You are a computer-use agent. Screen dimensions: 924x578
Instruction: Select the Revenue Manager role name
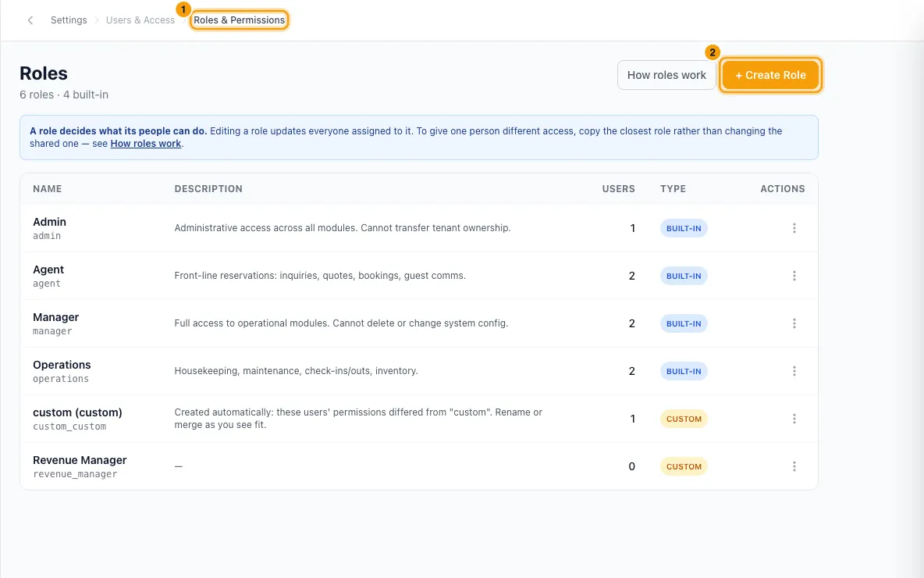coord(80,460)
